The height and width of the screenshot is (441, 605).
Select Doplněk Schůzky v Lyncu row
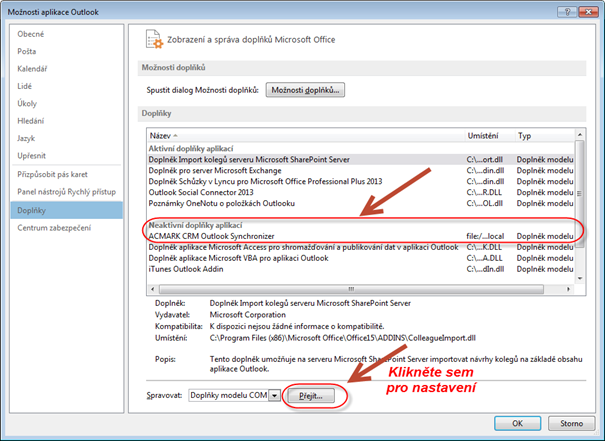tap(361, 181)
